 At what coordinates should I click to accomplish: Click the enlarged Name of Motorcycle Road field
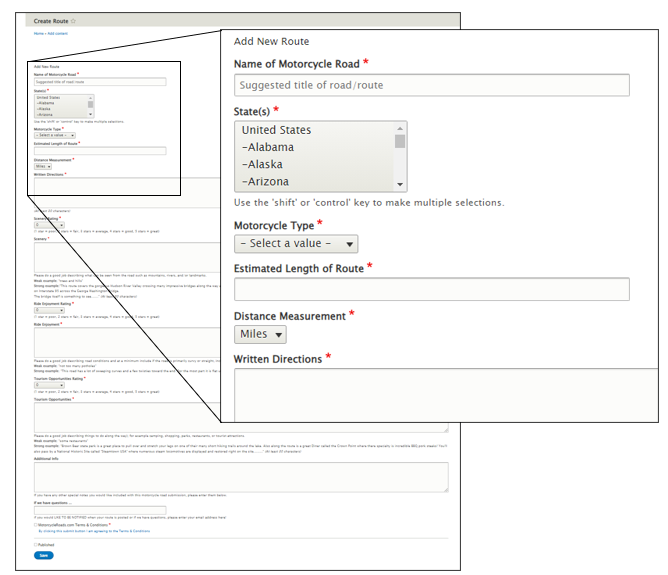431,85
